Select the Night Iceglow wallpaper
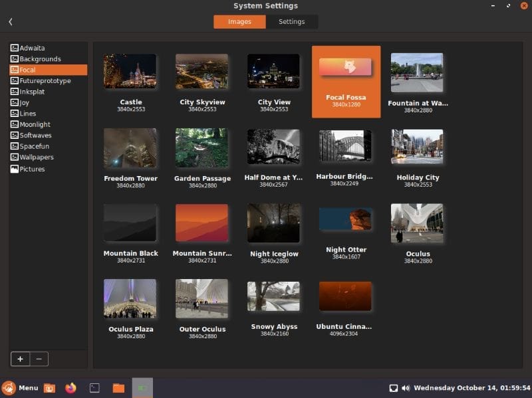Screen dimensions: 532x398 (274, 223)
